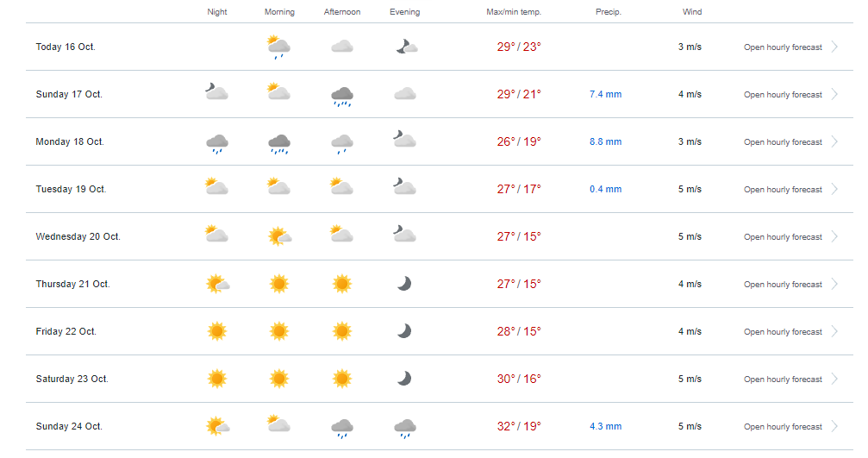Screen dimensions: 868x458
Task: Click Today 16 Oct. morning rain icon
Action: click(279, 47)
